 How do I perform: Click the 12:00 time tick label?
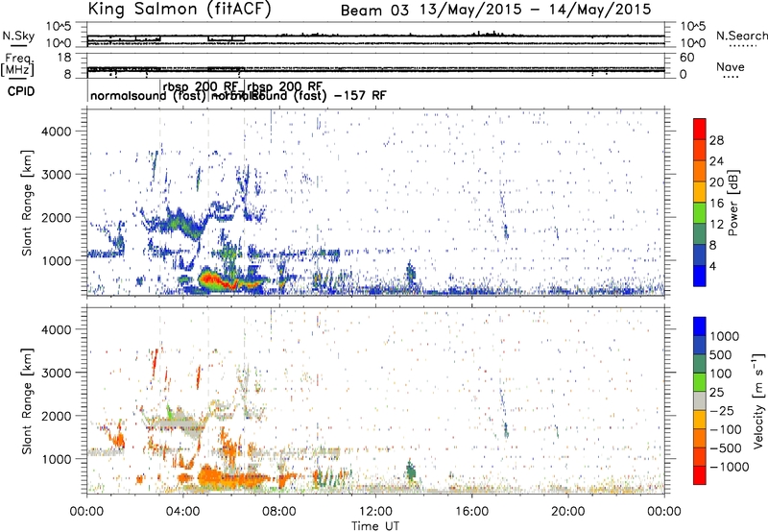point(375,512)
